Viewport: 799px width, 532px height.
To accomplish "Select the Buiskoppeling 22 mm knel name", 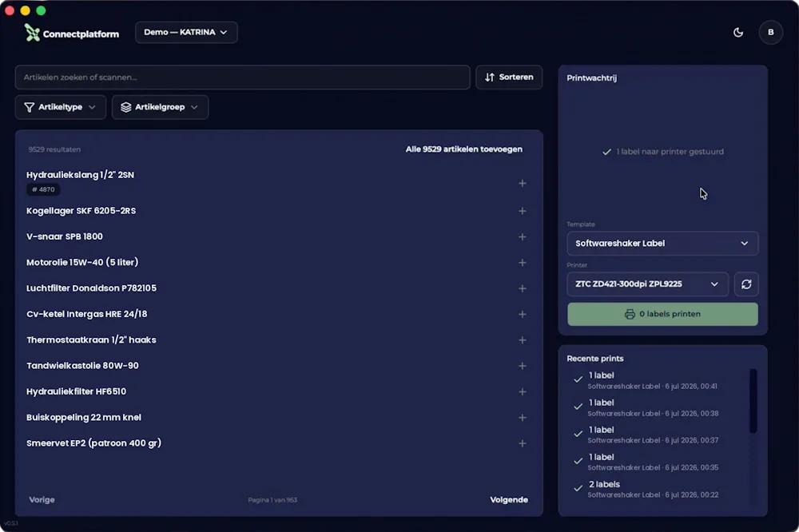I will [84, 417].
